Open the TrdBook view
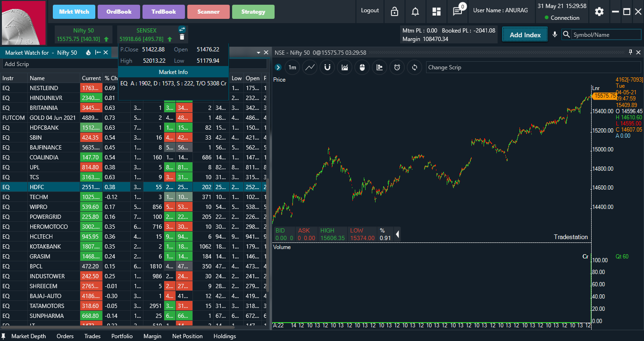The image size is (644, 341). click(164, 11)
